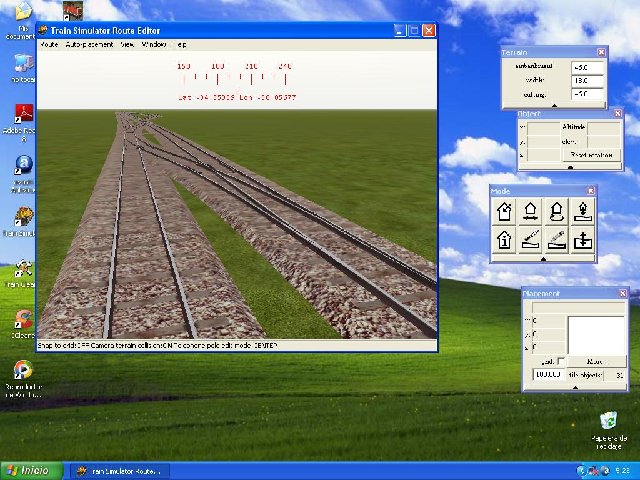Screen dimensions: 640x480
Task: Activate the rotate object mode icon
Action: tap(557, 210)
